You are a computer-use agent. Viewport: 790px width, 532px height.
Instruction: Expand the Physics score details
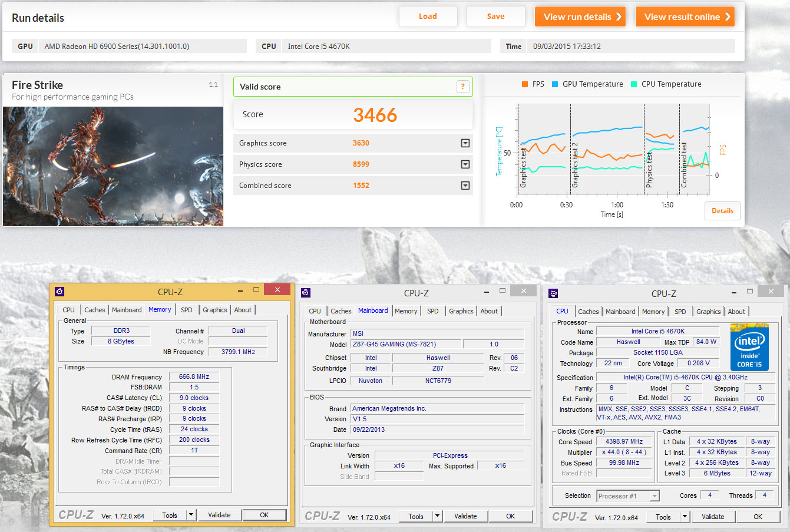pyautogui.click(x=465, y=164)
